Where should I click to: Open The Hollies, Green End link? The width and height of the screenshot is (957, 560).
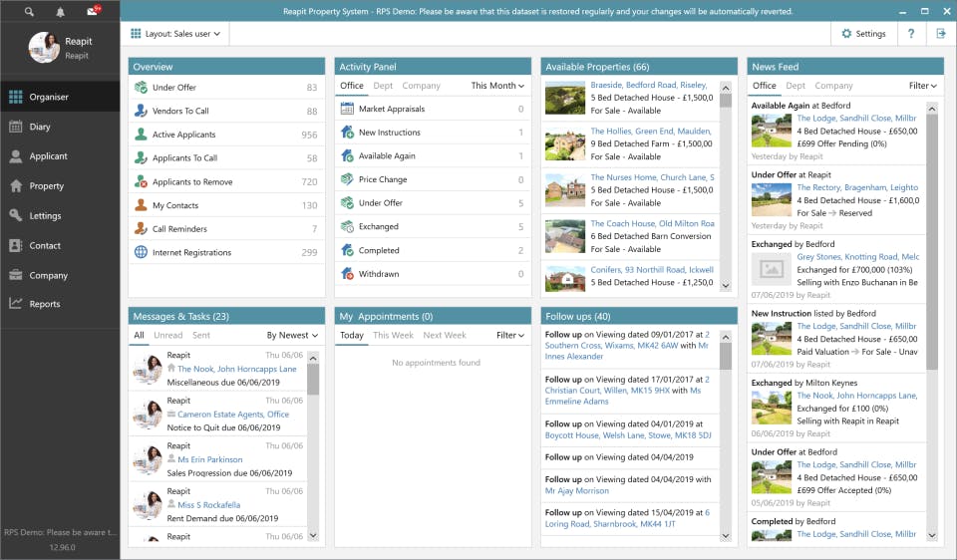651,131
